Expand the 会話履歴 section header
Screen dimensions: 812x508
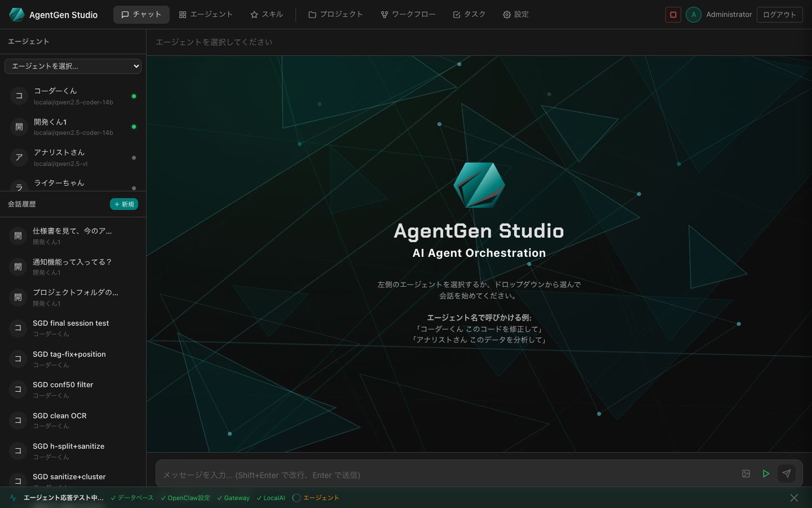22,204
